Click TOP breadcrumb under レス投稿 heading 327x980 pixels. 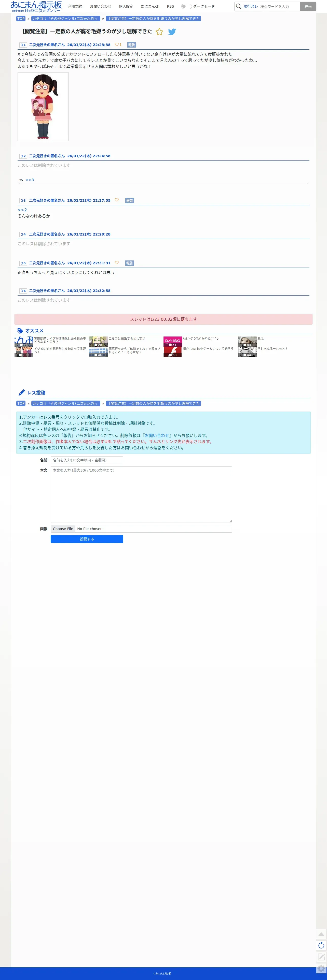[x=21, y=404]
